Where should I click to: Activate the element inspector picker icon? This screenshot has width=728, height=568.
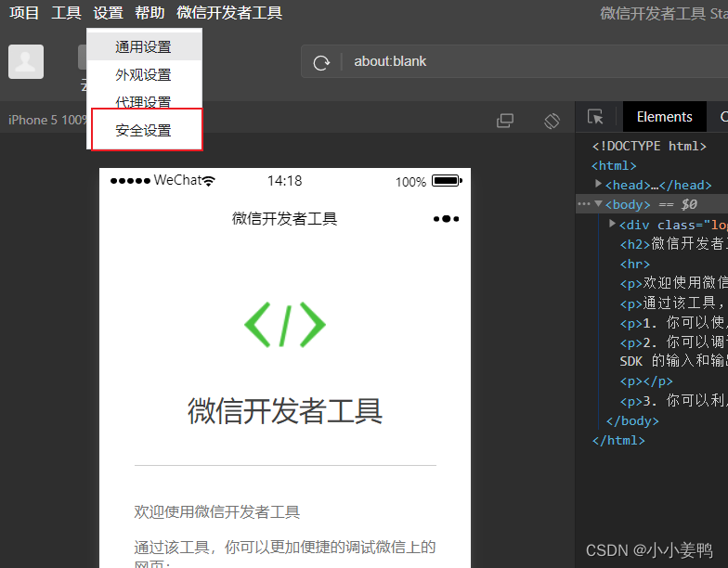(x=595, y=117)
